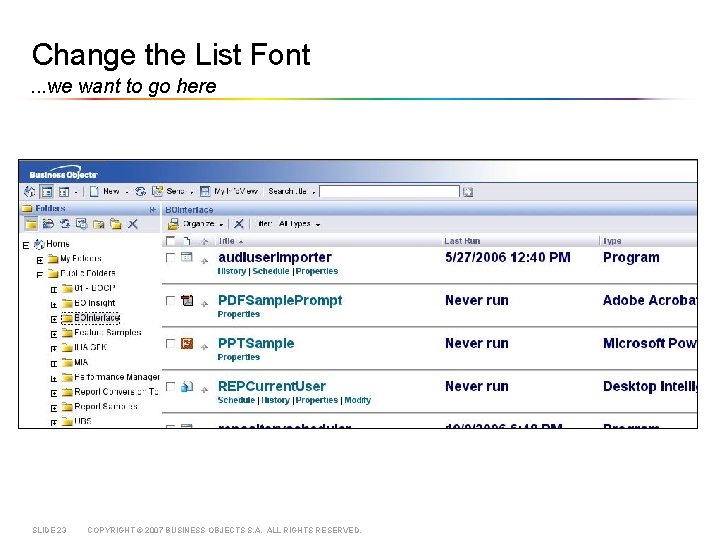Click the New document icon
The width and height of the screenshot is (720, 540).
94,191
